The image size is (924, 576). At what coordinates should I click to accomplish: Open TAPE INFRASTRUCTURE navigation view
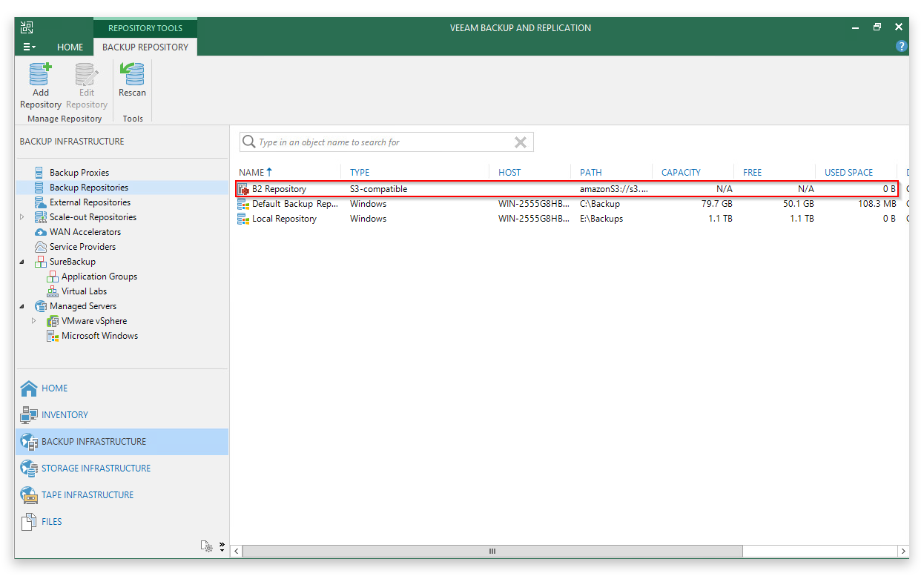click(122, 494)
